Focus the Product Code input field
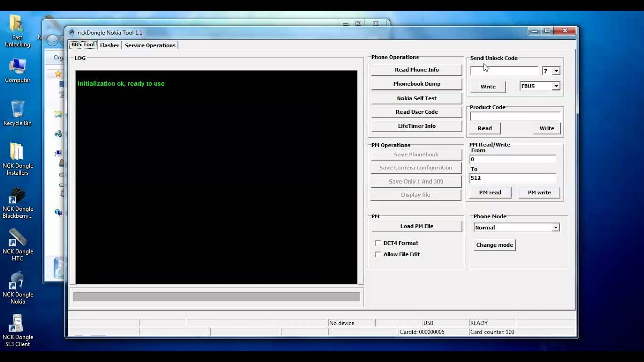Image resolution: width=644 pixels, height=362 pixels. [x=515, y=116]
